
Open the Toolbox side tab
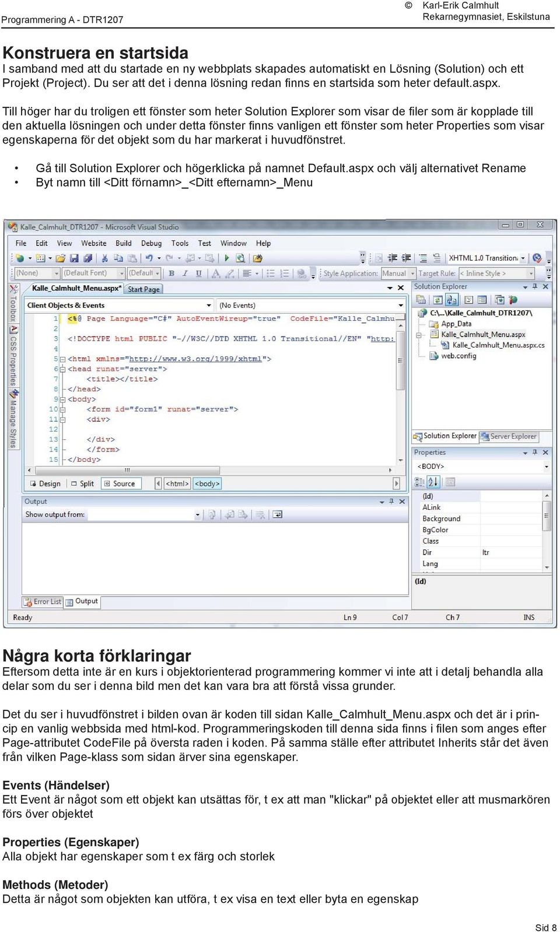[x=13, y=303]
